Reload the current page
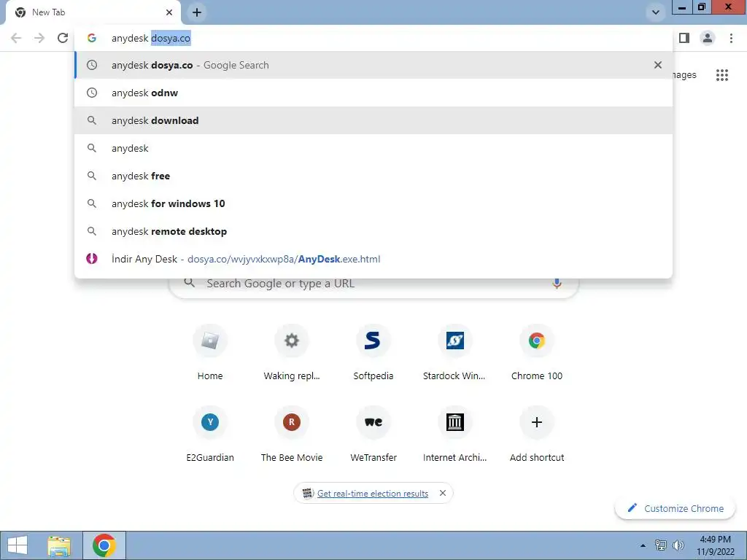Viewport: 747px width, 560px height. 63,38
